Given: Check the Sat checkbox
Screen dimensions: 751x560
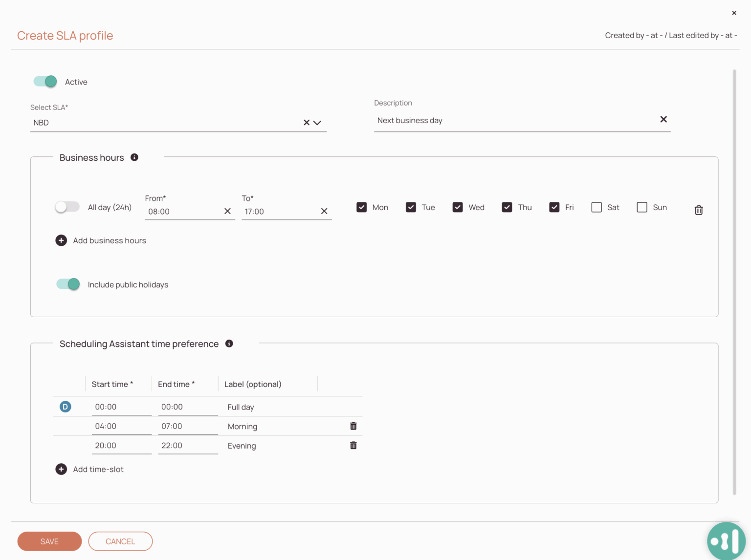Looking at the screenshot, I should (x=596, y=207).
